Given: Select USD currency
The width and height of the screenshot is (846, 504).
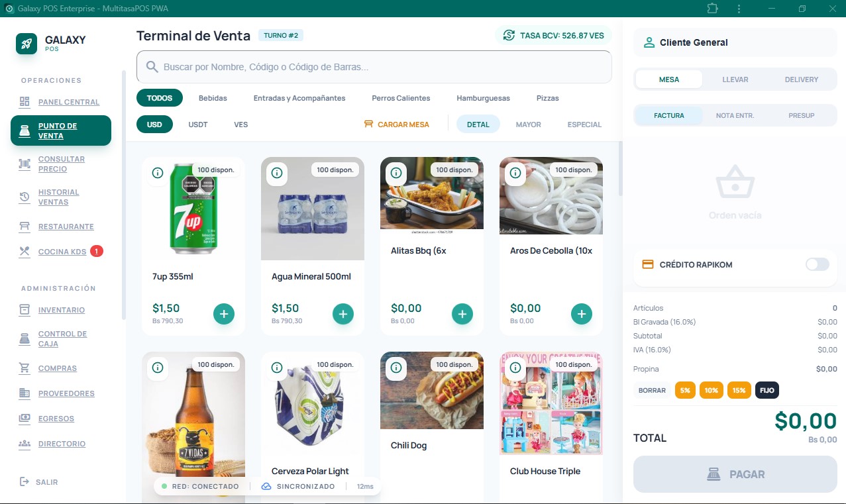Looking at the screenshot, I should 154,125.
